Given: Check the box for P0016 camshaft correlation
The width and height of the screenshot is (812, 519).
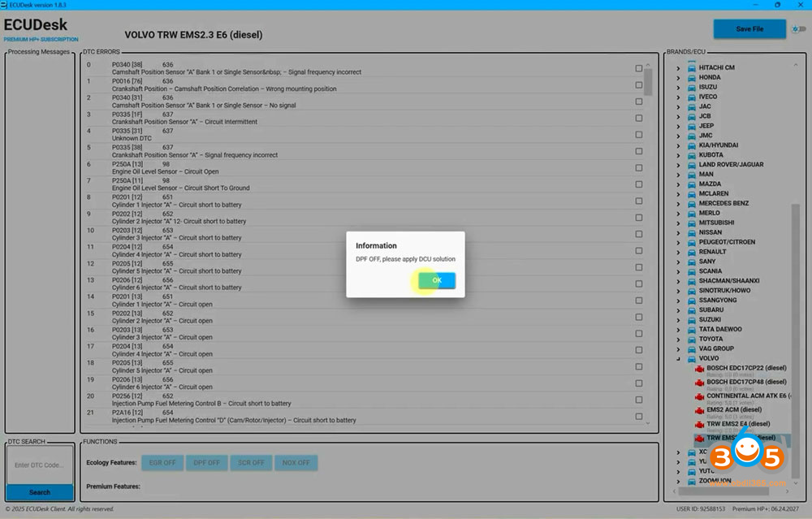Looking at the screenshot, I should [639, 85].
